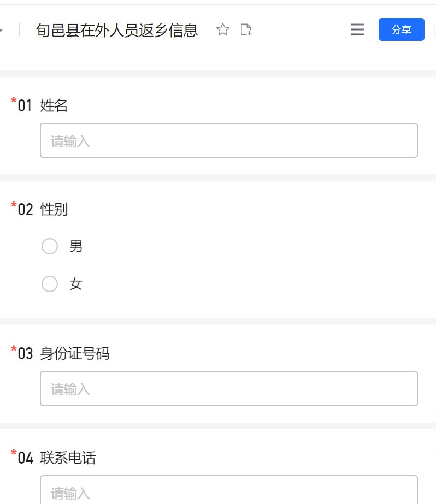Click the 分享 share button

coord(401,30)
